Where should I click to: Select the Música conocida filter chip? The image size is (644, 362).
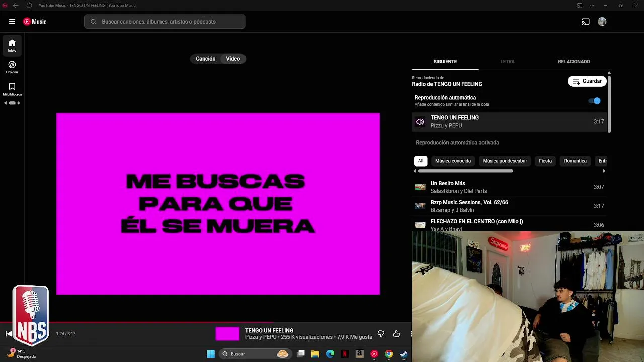453,161
